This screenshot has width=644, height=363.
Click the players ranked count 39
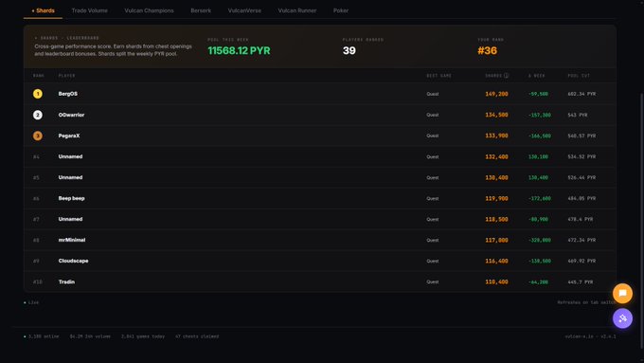click(x=349, y=50)
